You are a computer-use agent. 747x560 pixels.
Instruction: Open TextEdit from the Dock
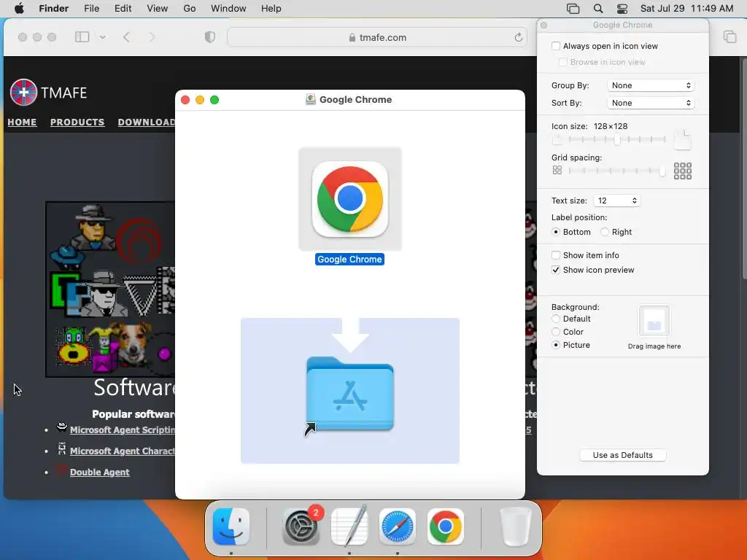pos(349,526)
